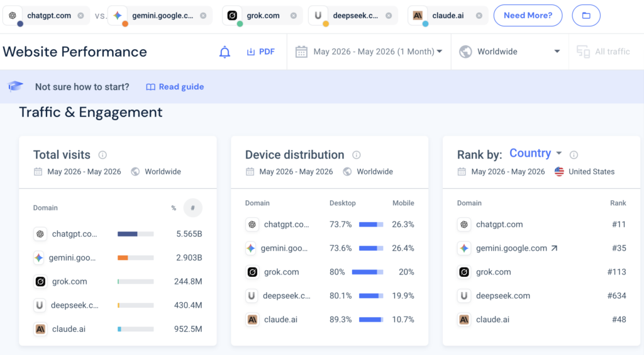The width and height of the screenshot is (644, 355).
Task: Click the calendar icon in the header
Action: coord(301,52)
